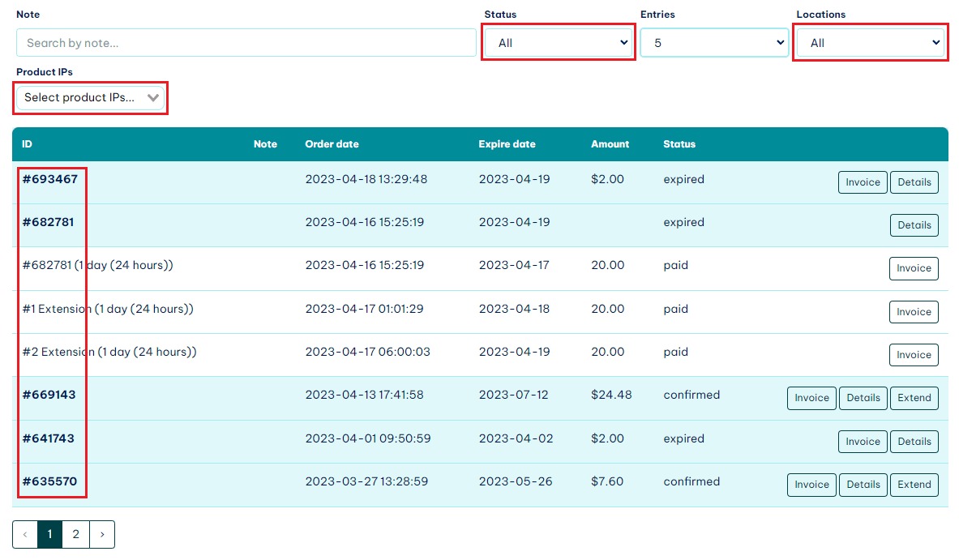Image resolution: width=959 pixels, height=560 pixels.
Task: Open order #682781 link
Action: pos(48,222)
